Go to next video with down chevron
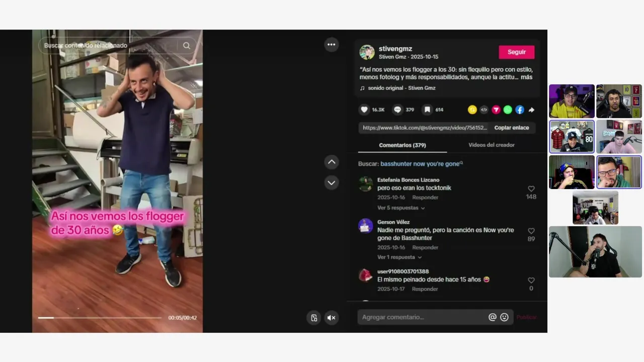Image resolution: width=644 pixels, height=362 pixels. 331,183
